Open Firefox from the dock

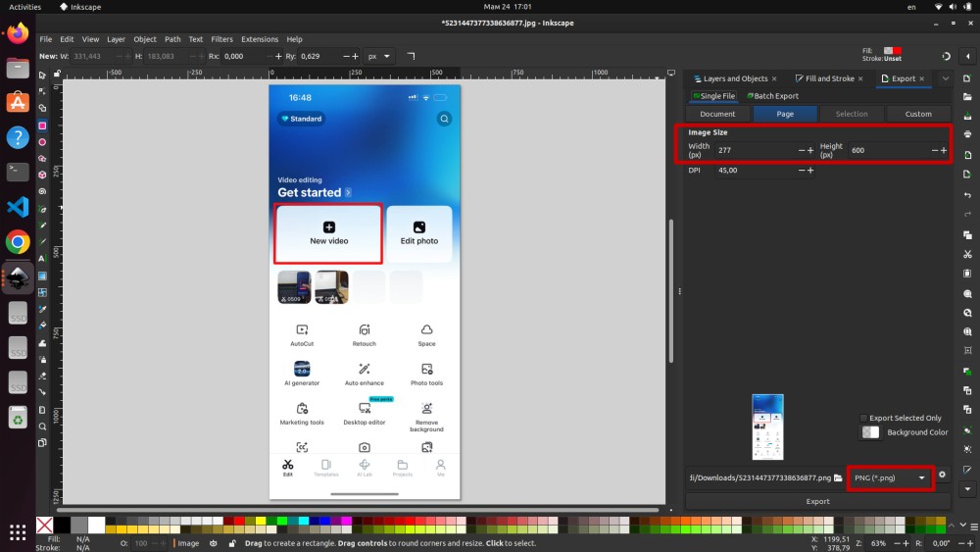(x=18, y=33)
